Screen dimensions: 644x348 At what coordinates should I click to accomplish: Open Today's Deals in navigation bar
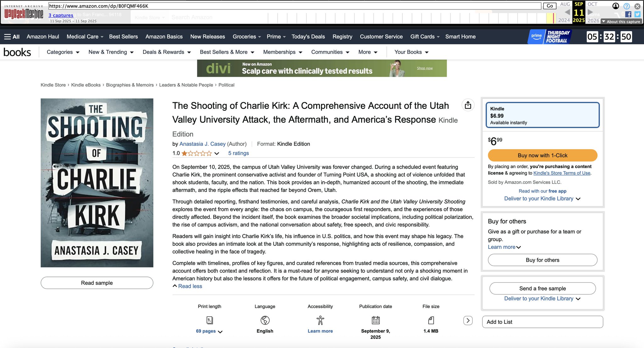(x=308, y=37)
